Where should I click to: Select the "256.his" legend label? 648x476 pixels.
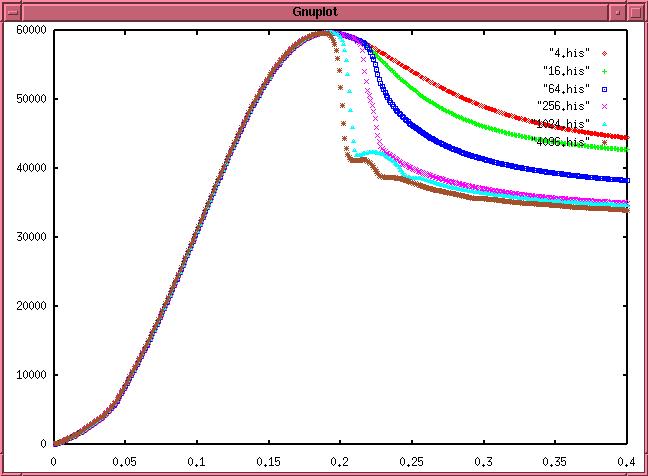[x=564, y=106]
